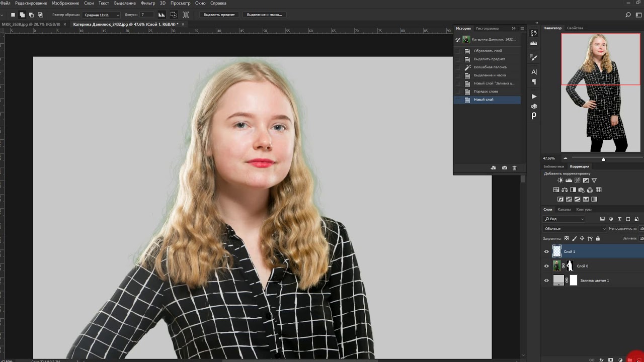644x362 pixels.
Task: Open the Просмотр menu
Action: tap(180, 3)
